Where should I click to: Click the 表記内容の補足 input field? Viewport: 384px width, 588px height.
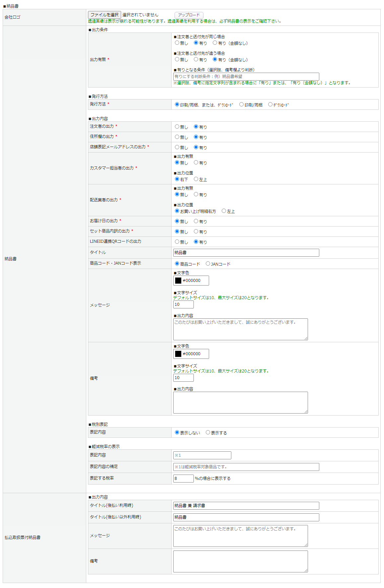[246, 467]
